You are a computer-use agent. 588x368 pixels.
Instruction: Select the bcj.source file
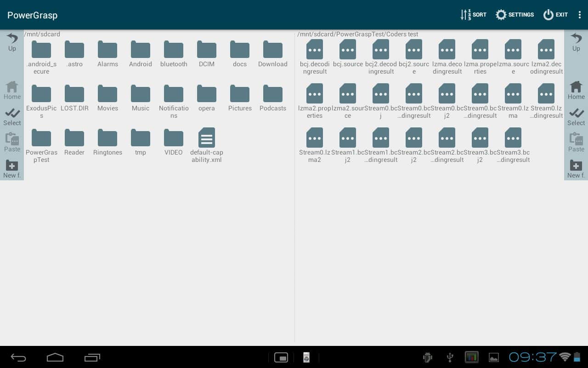(x=348, y=54)
